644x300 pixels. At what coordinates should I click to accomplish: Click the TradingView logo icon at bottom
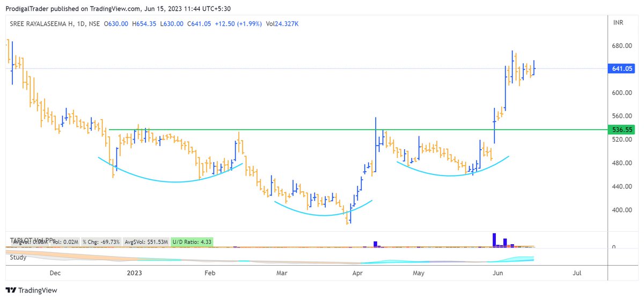[x=11, y=290]
